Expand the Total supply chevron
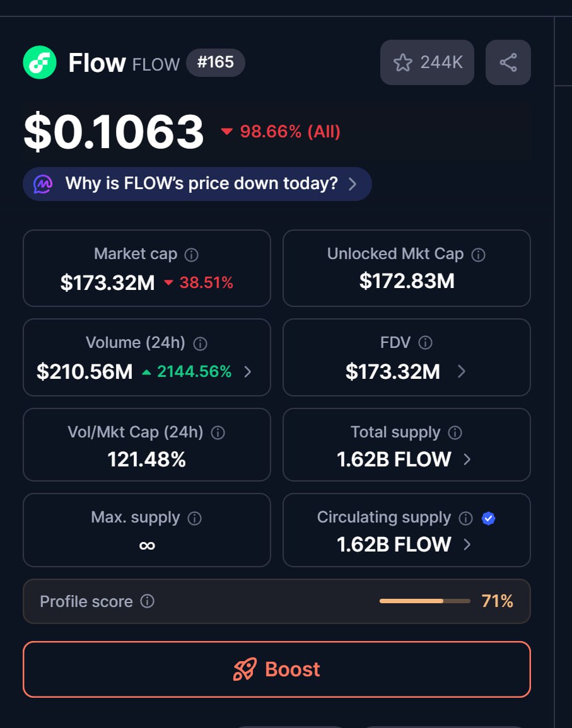Screen dimensions: 572x728 pos(467,459)
